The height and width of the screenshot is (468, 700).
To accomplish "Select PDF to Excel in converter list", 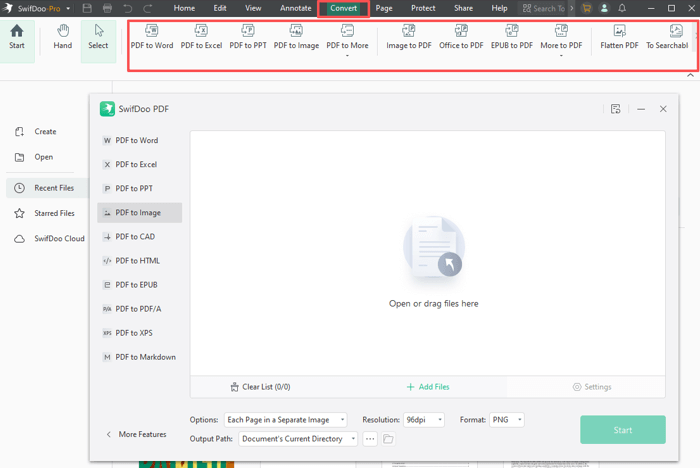I will (140, 164).
